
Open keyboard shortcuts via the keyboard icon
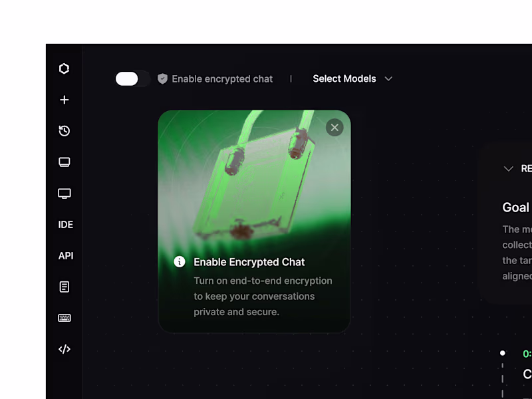point(64,318)
